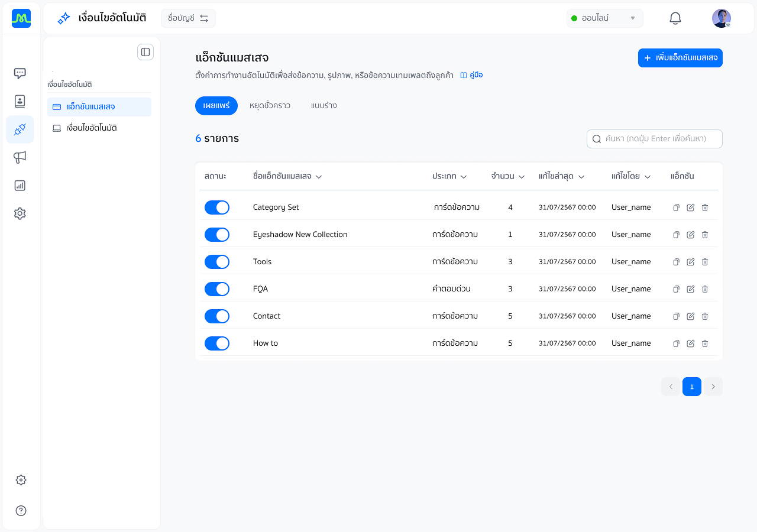This screenshot has width=757, height=532.
Task: Sort by ชื่อแอ็กชันแมสเสจ column
Action: tap(287, 176)
